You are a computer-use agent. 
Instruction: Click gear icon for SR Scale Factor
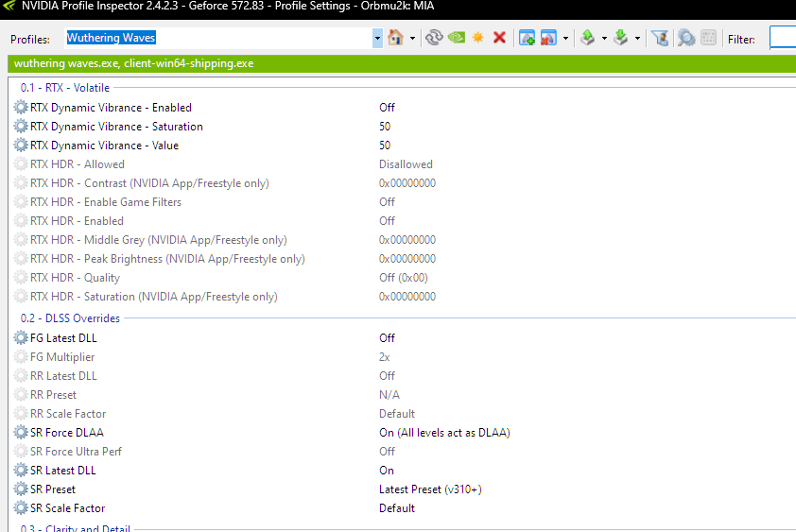click(21, 507)
